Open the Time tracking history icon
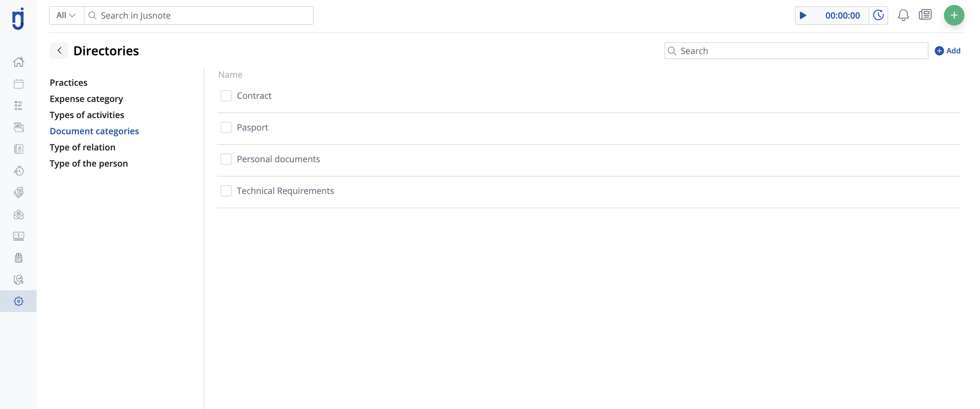Screen dimensions: 980x409 [x=18, y=171]
